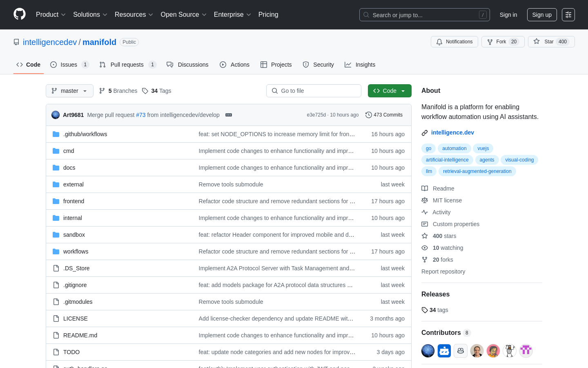
Task: Click the LICENSE file icon
Action: point(56,319)
